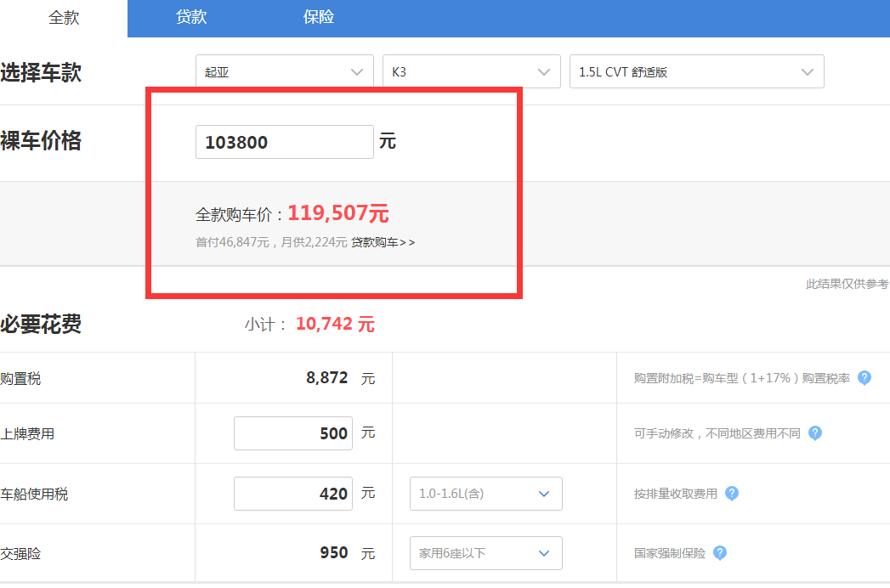890x588 pixels.
Task: Switch to the 全款 tab
Action: (64, 18)
